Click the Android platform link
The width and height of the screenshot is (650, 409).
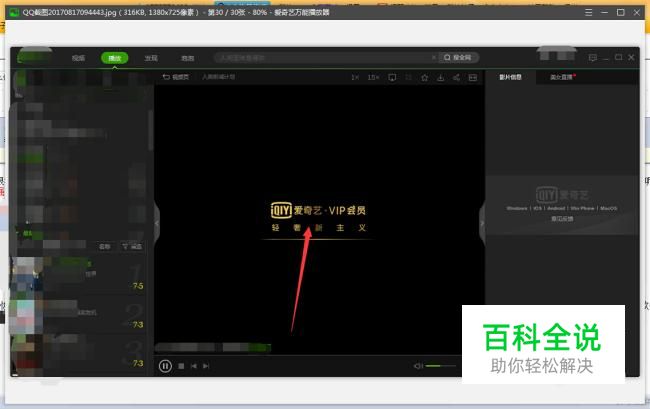(556, 208)
